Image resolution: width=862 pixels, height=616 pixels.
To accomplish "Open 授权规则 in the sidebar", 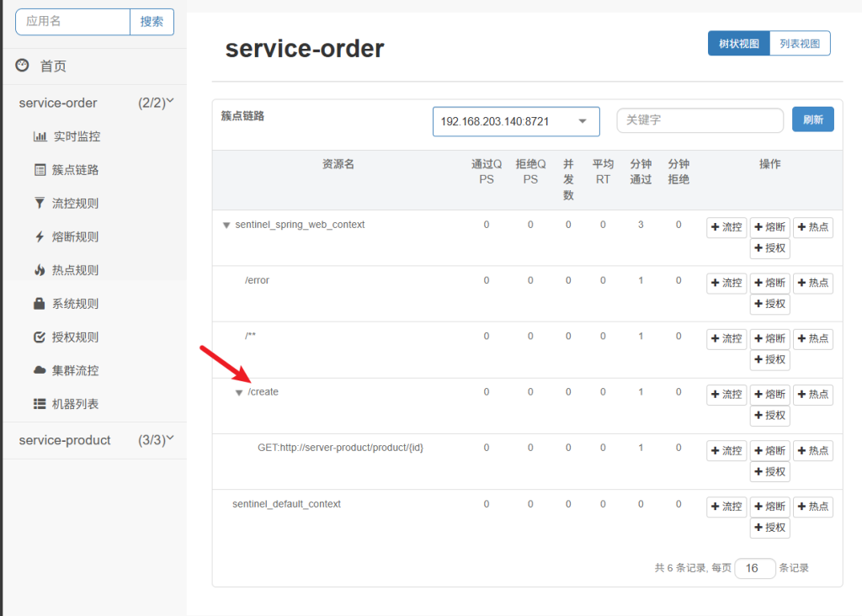I will [x=75, y=337].
